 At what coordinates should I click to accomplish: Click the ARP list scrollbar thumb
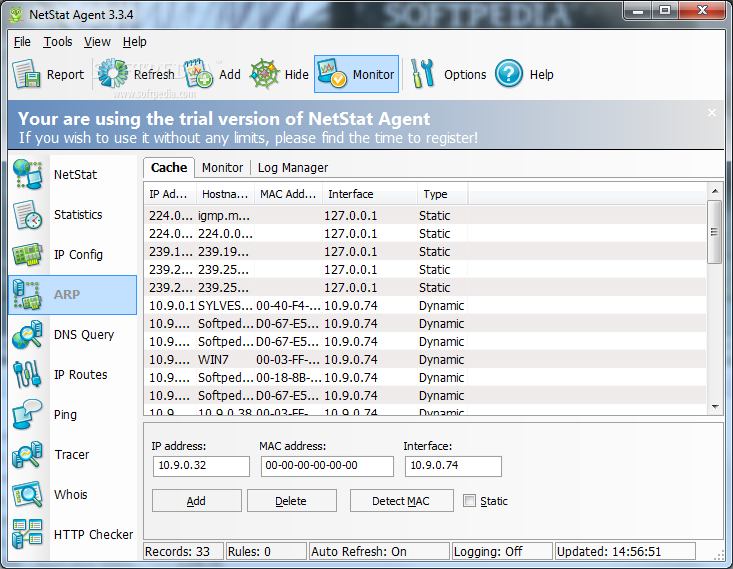coord(714,232)
